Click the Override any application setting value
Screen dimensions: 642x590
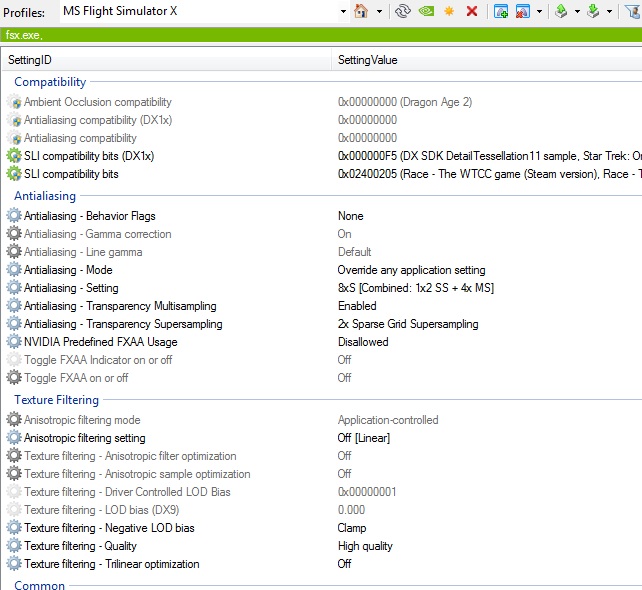coord(411,270)
